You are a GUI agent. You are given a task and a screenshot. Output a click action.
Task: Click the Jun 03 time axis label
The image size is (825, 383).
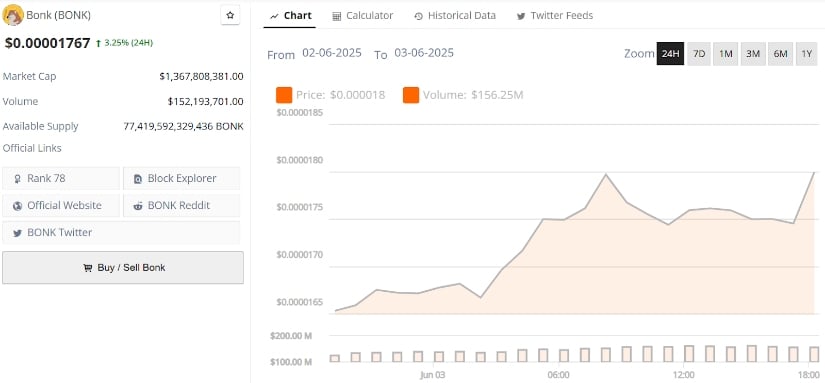(x=432, y=375)
